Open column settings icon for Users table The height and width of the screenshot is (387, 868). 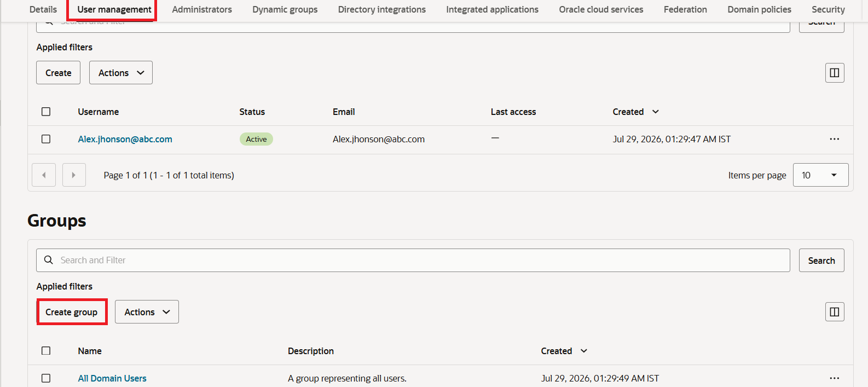click(x=835, y=73)
